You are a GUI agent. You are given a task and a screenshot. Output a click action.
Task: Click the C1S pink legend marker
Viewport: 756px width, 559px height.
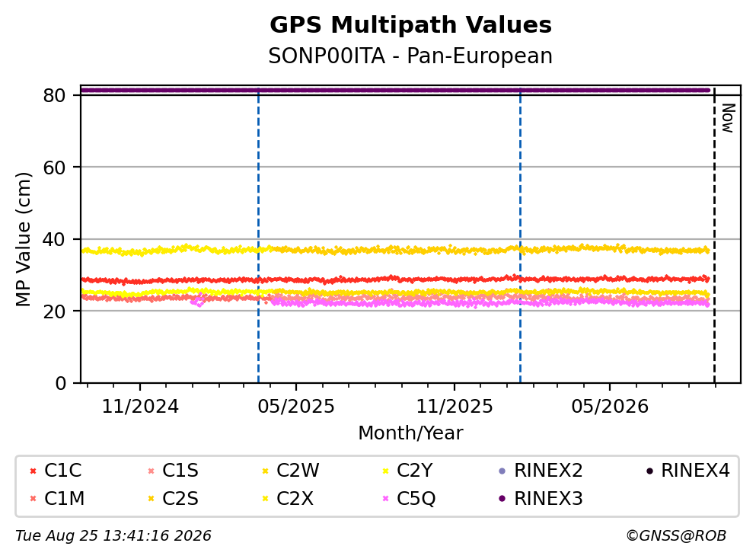point(151,471)
